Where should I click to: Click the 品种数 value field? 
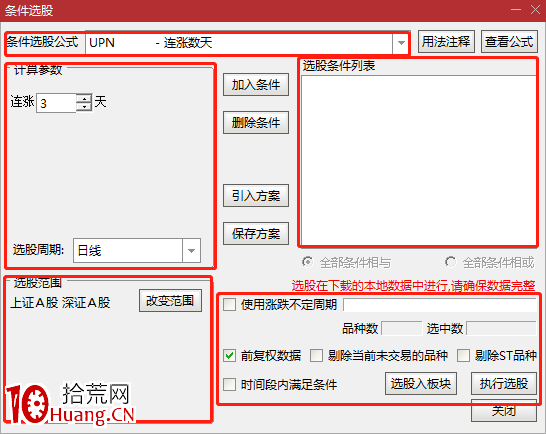click(x=402, y=328)
